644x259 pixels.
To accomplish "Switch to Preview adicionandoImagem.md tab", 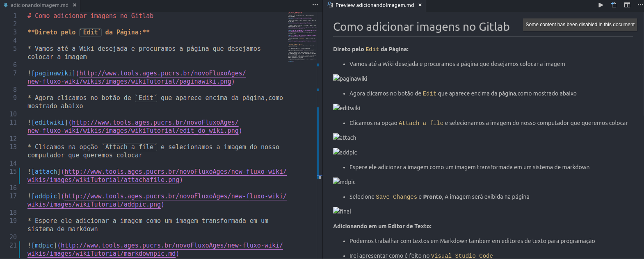I will coord(374,5).
